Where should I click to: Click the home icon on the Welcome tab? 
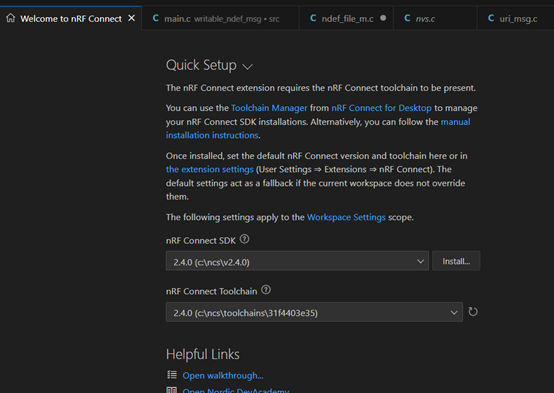(x=11, y=18)
